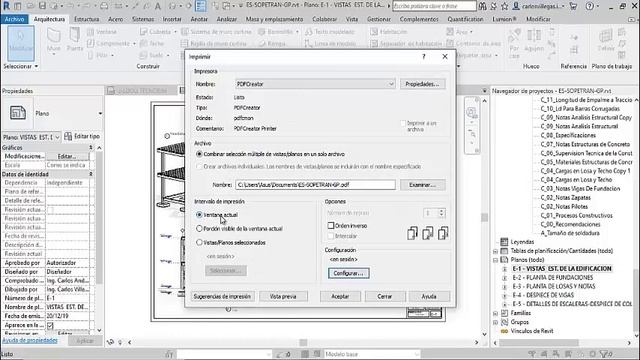
Task: Expand the Grupos tree node
Action: pos(496,322)
